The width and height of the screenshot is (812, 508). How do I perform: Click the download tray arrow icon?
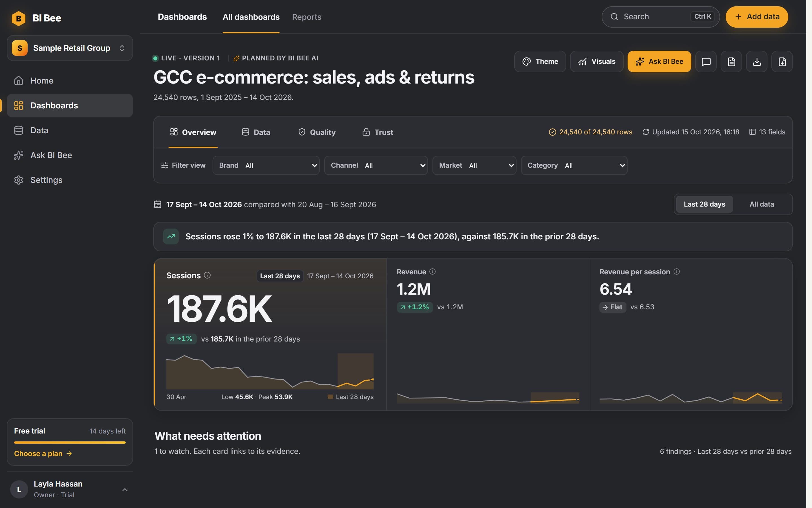tap(757, 62)
